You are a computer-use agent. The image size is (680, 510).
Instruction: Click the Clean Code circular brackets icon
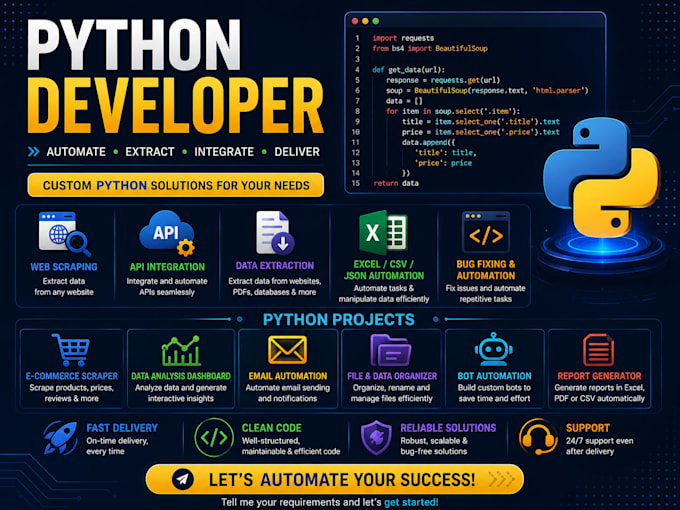pyautogui.click(x=214, y=438)
